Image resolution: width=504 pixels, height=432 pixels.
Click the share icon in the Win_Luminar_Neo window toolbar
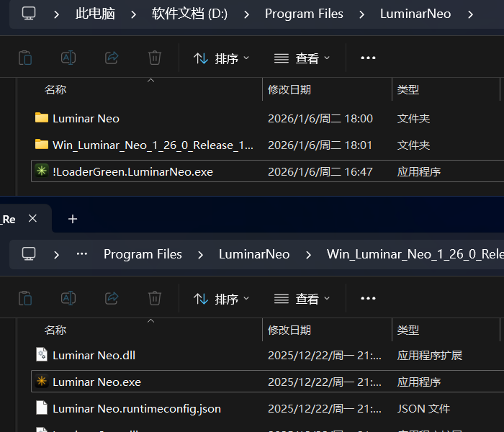[x=112, y=298]
